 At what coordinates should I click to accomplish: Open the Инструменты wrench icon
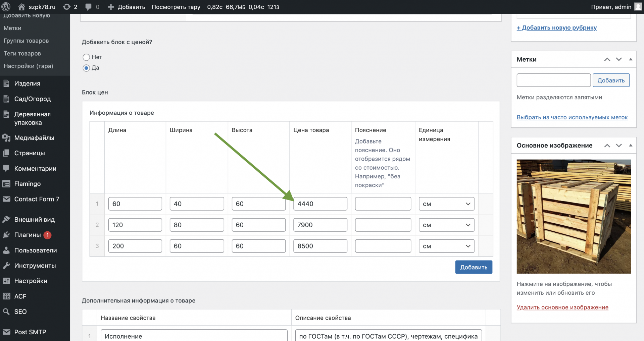pos(6,266)
